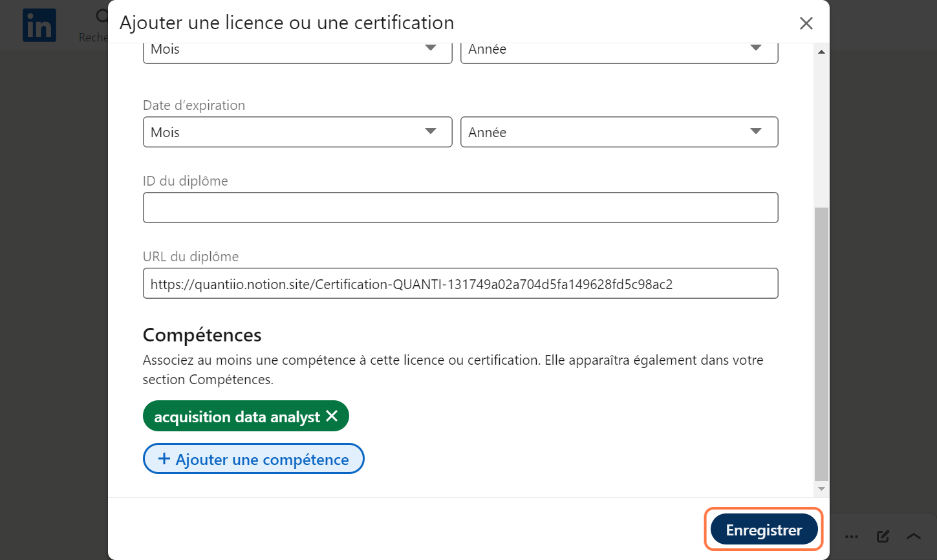The width and height of the screenshot is (937, 560).
Task: Expand the messaging panel chevron
Action: click(913, 536)
